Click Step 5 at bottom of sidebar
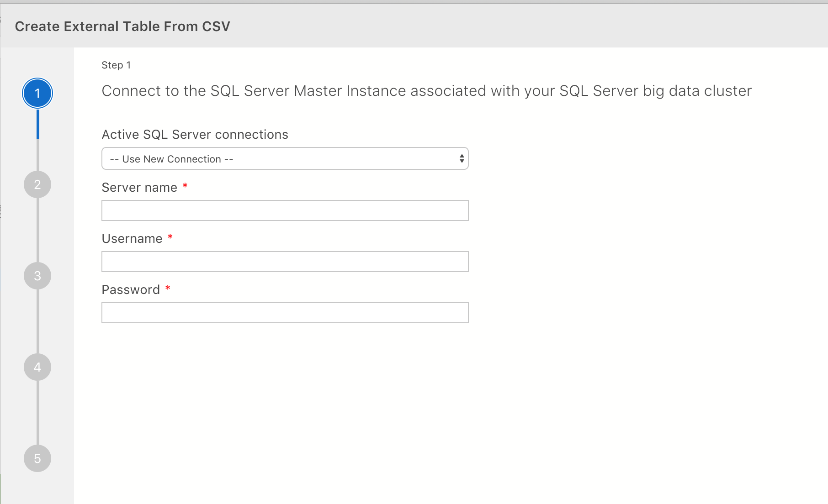Viewport: 828px width, 504px height. click(37, 458)
